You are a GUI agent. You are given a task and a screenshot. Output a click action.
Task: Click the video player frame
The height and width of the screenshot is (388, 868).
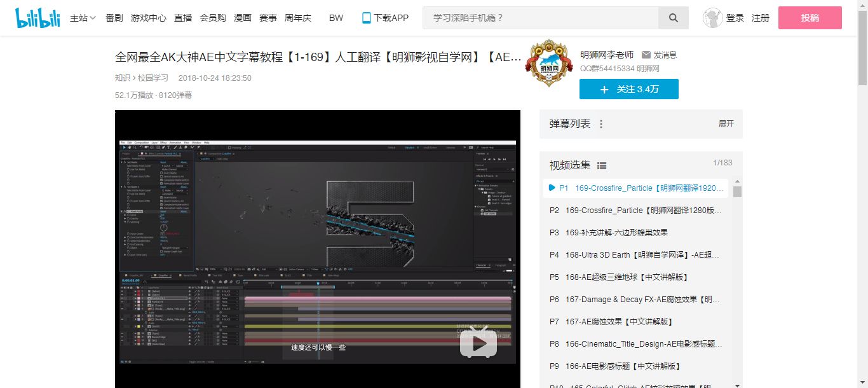[318, 249]
